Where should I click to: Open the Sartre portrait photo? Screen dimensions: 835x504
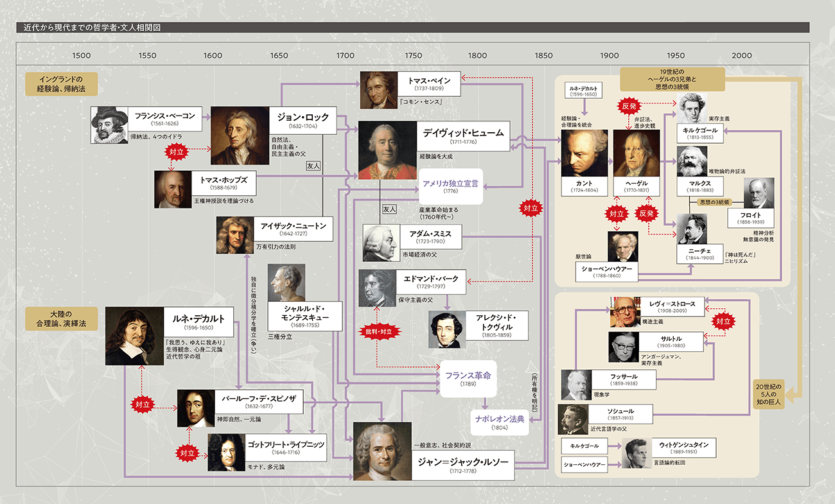[625, 347]
